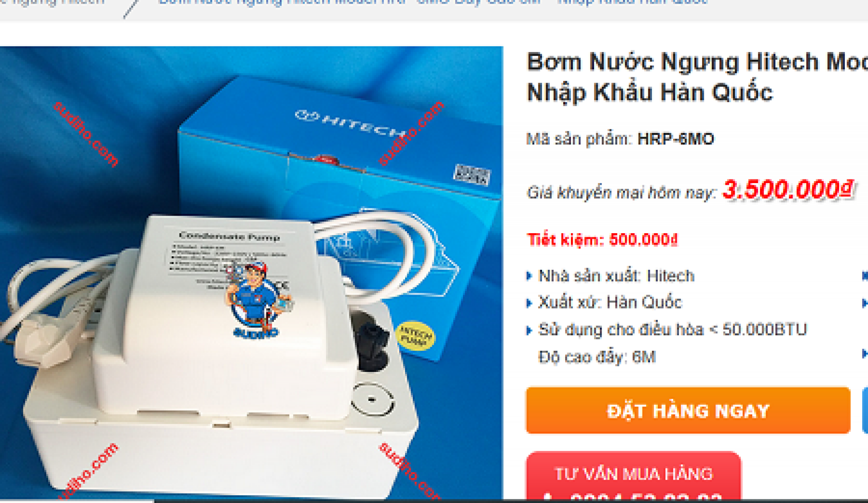Click the Sudiho mascot logo on the pump
The width and height of the screenshot is (868, 503).
click(x=256, y=300)
